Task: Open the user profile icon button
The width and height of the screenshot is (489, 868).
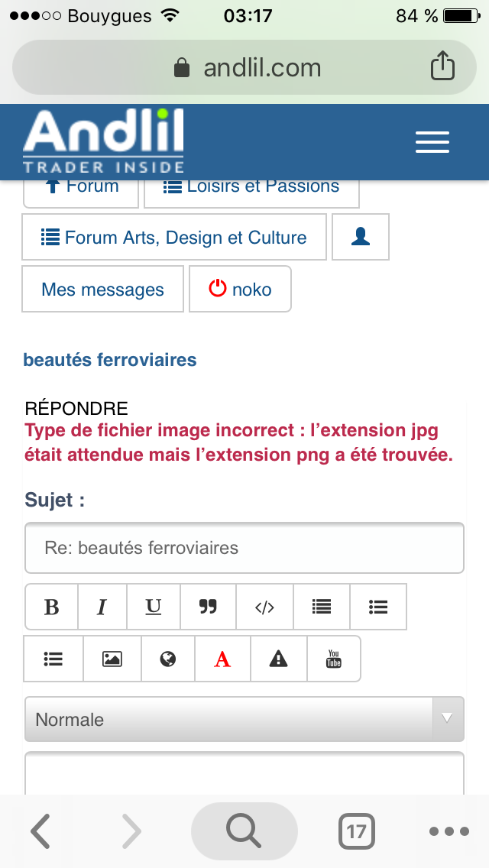Action: (361, 238)
